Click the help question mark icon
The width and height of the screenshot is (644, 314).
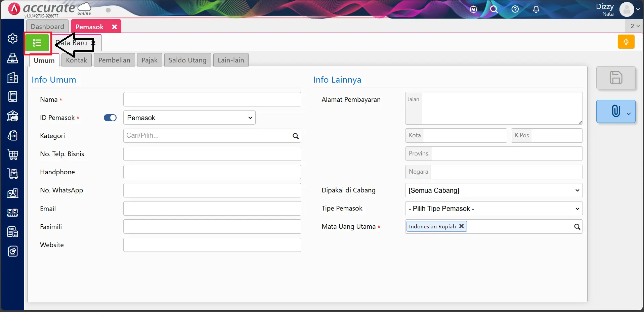pos(515,9)
